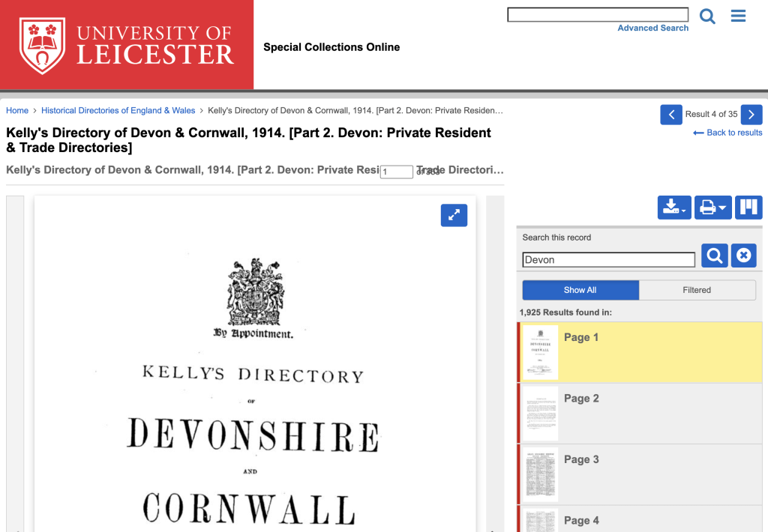Screen dimensions: 768x532
Task: Navigate to Home breadcrumb
Action: pos(17,110)
